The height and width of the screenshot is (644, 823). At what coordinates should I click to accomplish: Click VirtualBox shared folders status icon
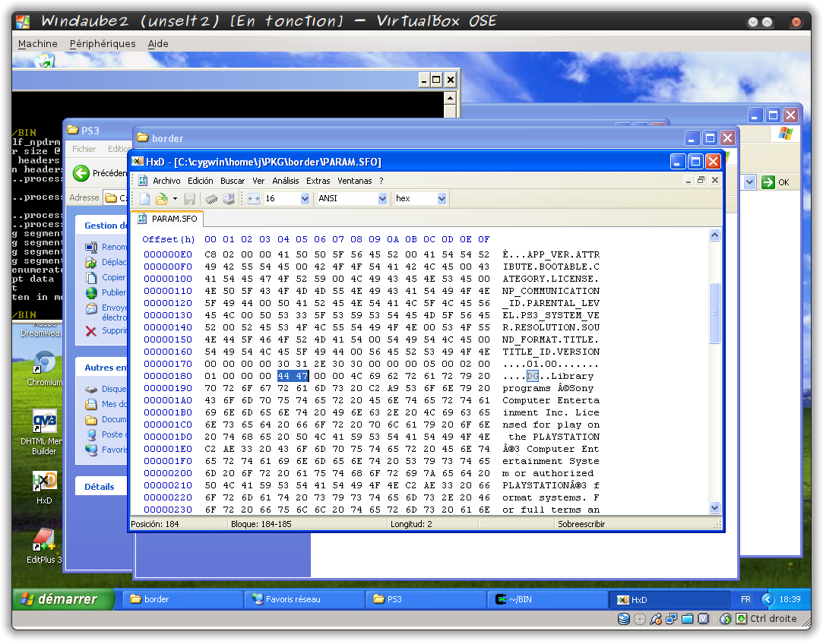pyautogui.click(x=688, y=620)
